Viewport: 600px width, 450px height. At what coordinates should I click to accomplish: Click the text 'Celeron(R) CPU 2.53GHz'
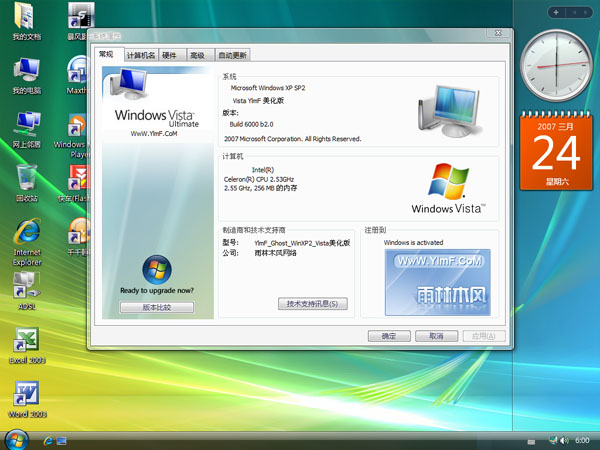click(259, 179)
